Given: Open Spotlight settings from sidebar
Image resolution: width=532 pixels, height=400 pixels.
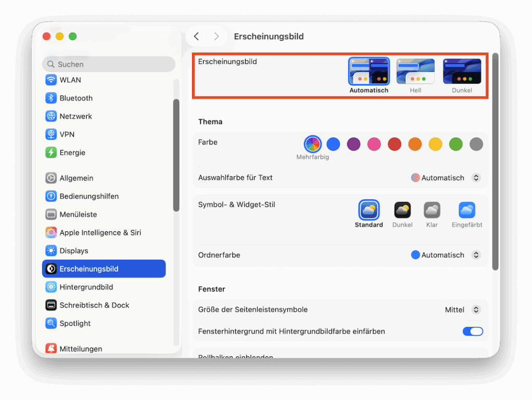Looking at the screenshot, I should point(75,323).
